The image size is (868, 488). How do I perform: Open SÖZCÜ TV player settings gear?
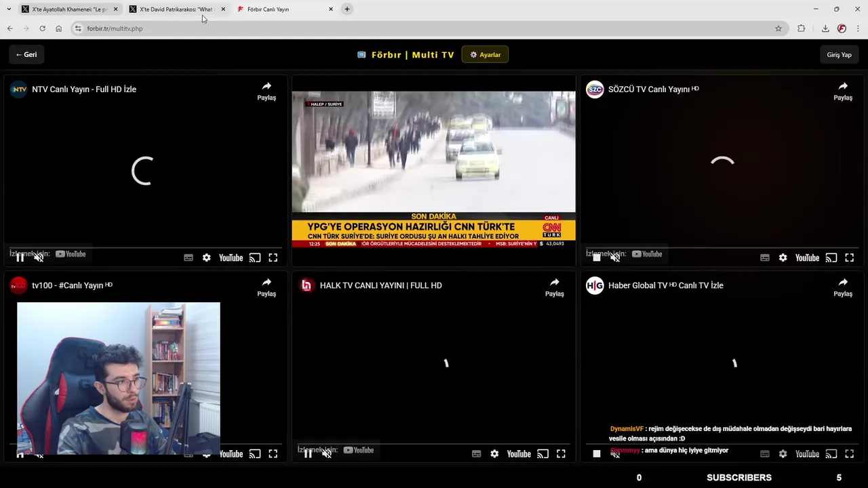(x=783, y=258)
